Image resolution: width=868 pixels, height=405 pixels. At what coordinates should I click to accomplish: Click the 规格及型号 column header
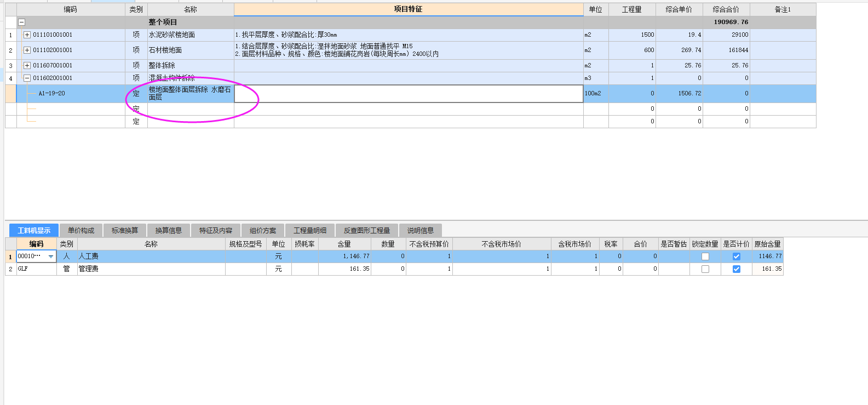(x=246, y=244)
